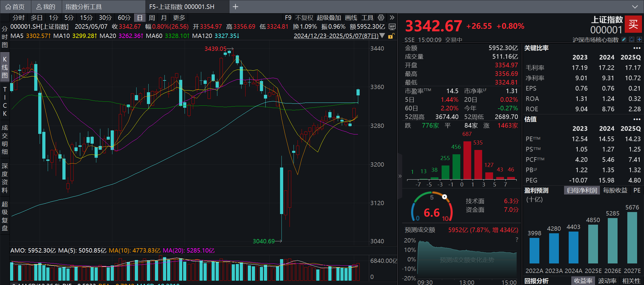Image resolution: width=644 pixels, height=285 pixels.
Task: Click the MA5 3302.57 indicator label
Action: [30, 36]
